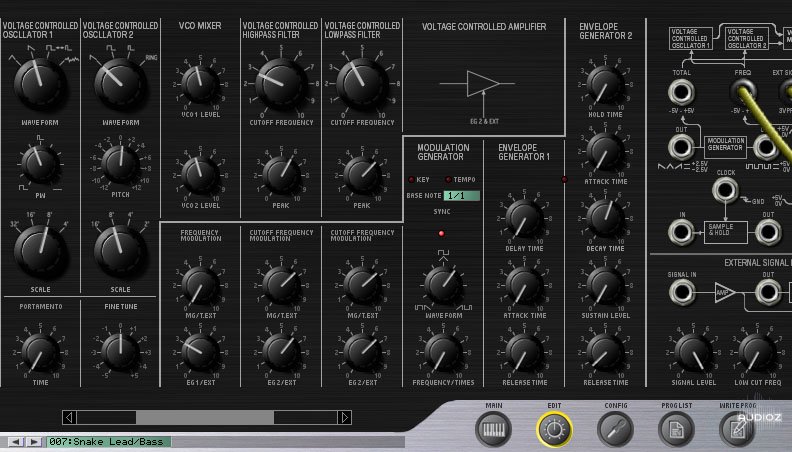This screenshot has height=452, width=792.
Task: Click the VCO 1 LEVEL knob
Action: coord(200,84)
